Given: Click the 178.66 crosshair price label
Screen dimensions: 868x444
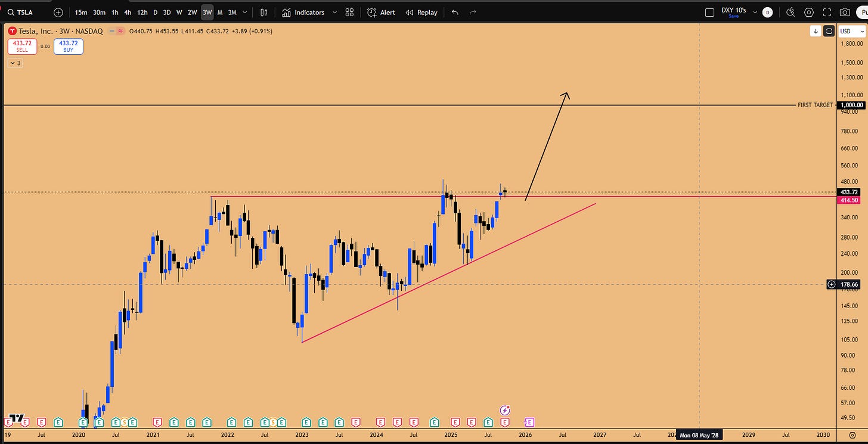Looking at the screenshot, I should click(849, 285).
